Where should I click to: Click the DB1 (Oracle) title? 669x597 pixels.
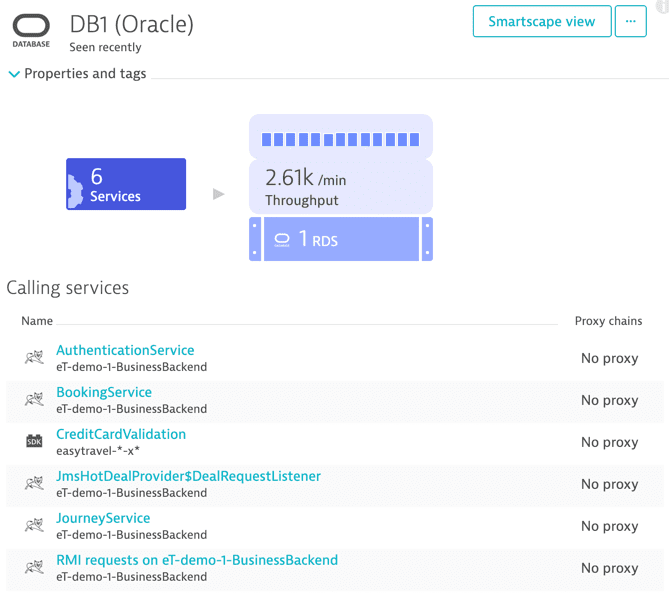pyautogui.click(x=132, y=24)
